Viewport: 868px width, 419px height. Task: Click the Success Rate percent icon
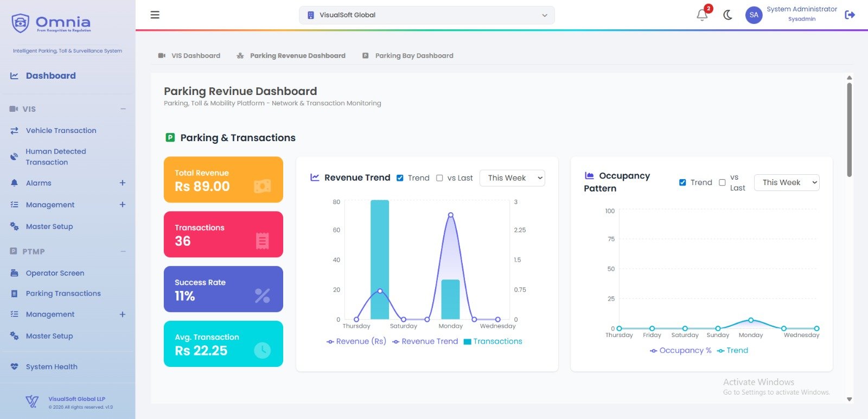coord(263,295)
